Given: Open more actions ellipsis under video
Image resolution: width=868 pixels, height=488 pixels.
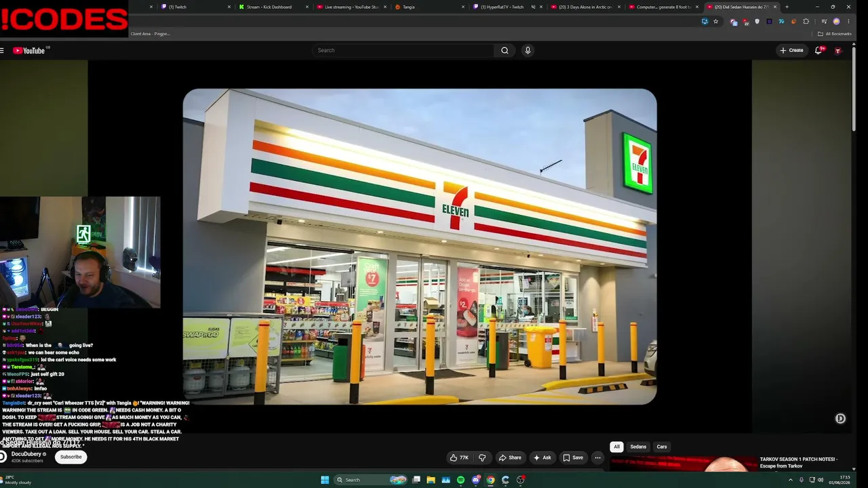Looking at the screenshot, I should coord(597,457).
